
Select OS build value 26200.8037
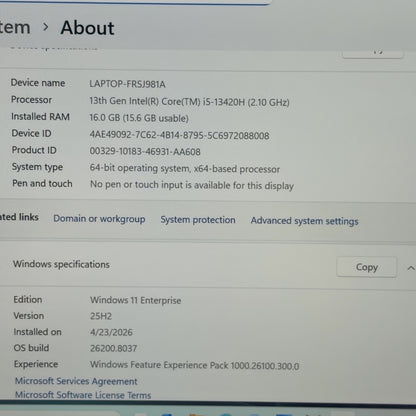114,348
